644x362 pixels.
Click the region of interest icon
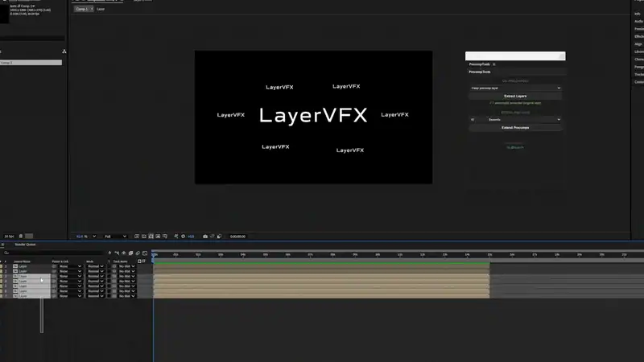click(158, 237)
